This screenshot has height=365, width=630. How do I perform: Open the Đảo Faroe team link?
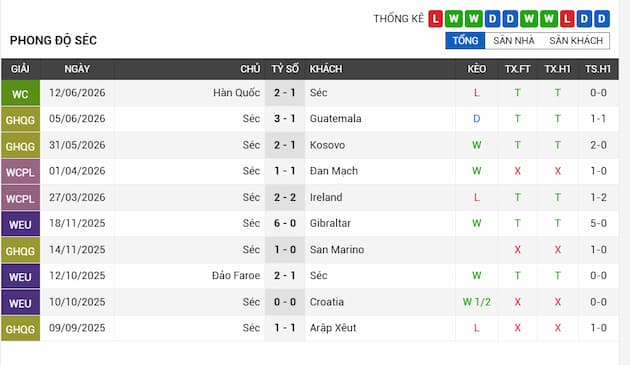click(x=236, y=276)
